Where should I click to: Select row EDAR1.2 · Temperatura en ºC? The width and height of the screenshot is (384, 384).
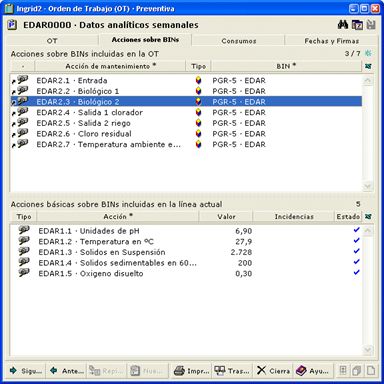[186, 241]
